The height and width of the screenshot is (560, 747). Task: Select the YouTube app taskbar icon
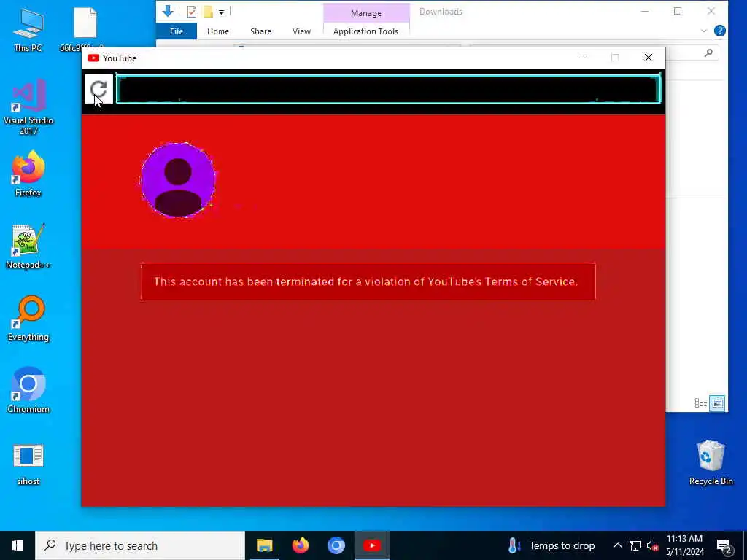(372, 545)
